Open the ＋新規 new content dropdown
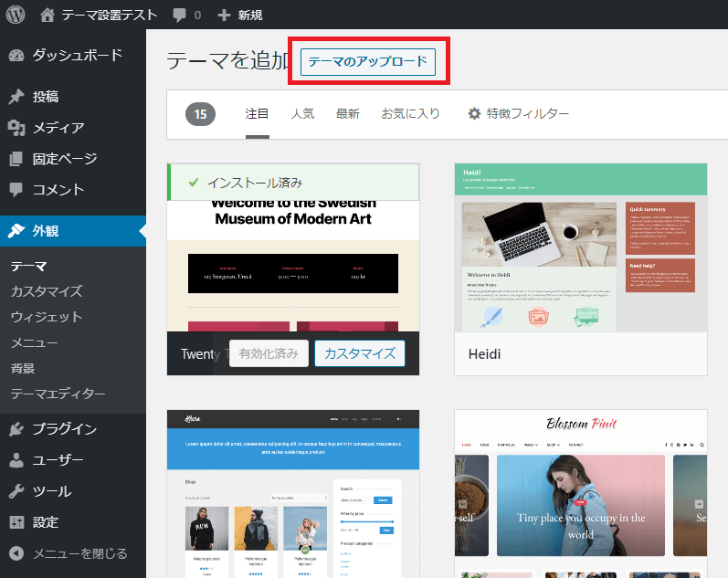Screen dimensions: 728x578 click(241, 16)
